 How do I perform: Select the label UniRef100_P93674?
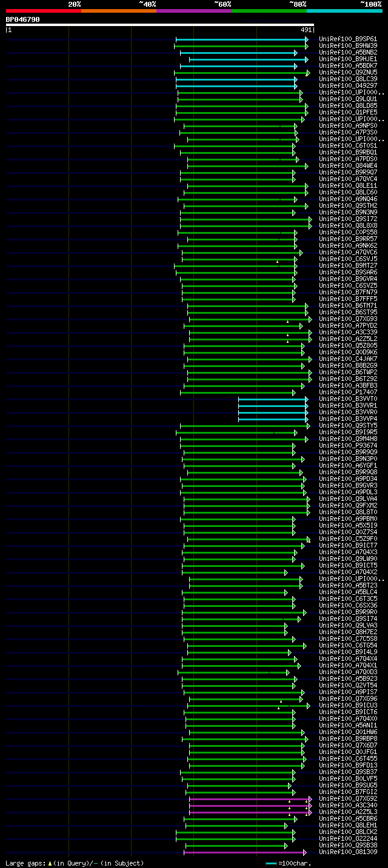click(348, 446)
